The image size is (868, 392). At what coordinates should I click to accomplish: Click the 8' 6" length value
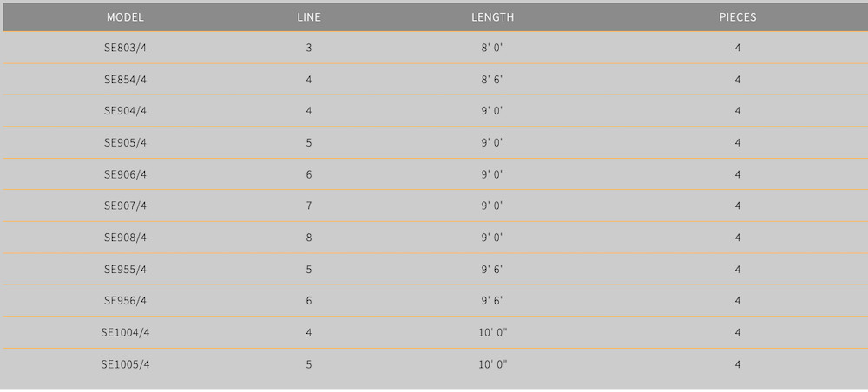[x=493, y=80]
